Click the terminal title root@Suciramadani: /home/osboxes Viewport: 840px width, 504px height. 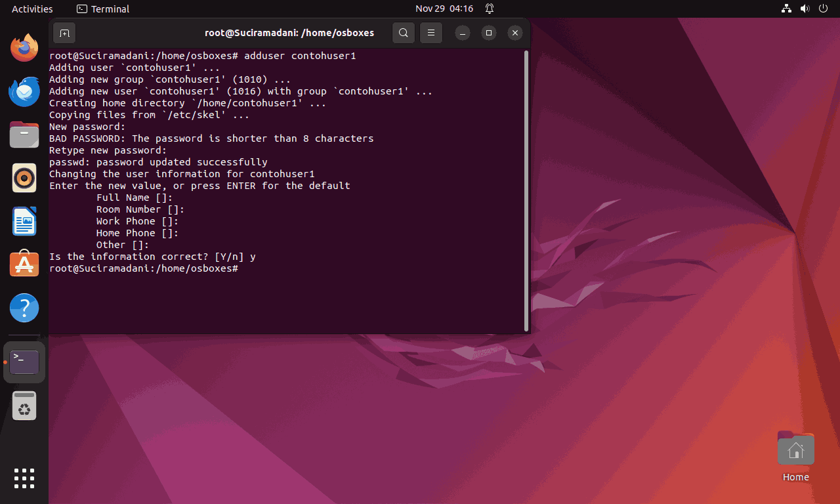click(289, 33)
